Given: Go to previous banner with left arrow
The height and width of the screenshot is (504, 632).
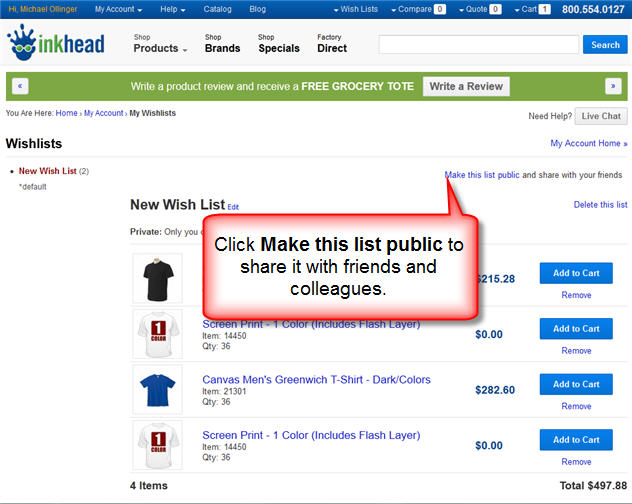Looking at the screenshot, I should (20, 87).
